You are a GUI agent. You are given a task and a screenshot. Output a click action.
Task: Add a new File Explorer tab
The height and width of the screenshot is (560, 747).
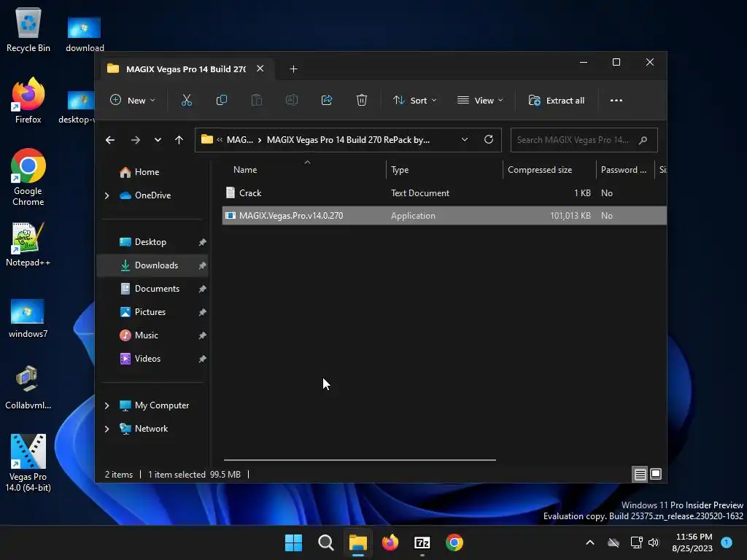[x=293, y=69]
